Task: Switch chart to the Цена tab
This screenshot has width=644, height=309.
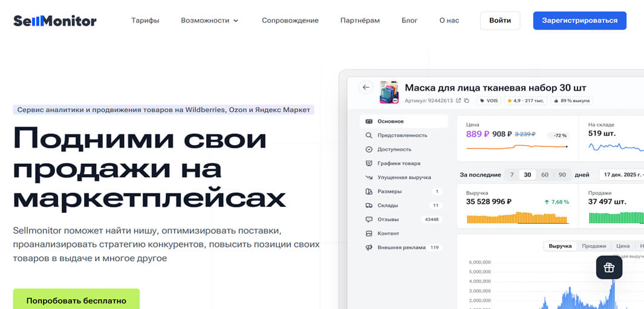Action: pos(623,246)
